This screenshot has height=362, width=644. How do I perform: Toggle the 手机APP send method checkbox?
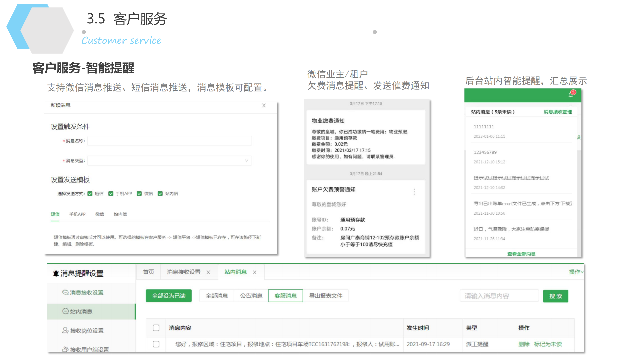point(111,194)
